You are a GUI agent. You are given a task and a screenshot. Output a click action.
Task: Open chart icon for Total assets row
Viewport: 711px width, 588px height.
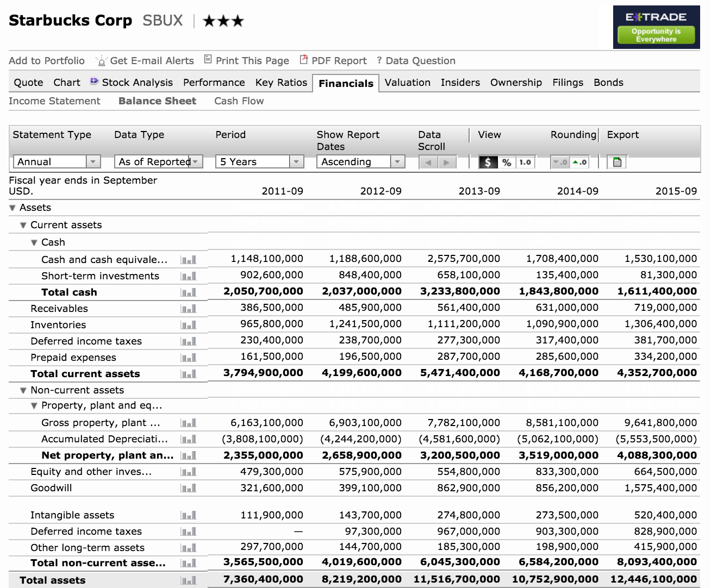tap(189, 580)
